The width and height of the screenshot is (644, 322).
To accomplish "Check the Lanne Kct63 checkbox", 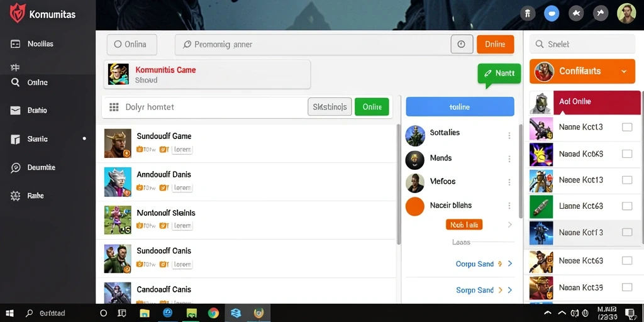I will (x=627, y=206).
